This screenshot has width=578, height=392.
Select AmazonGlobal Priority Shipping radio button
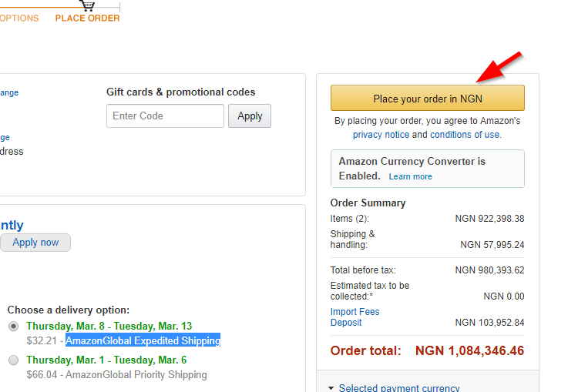(14, 360)
